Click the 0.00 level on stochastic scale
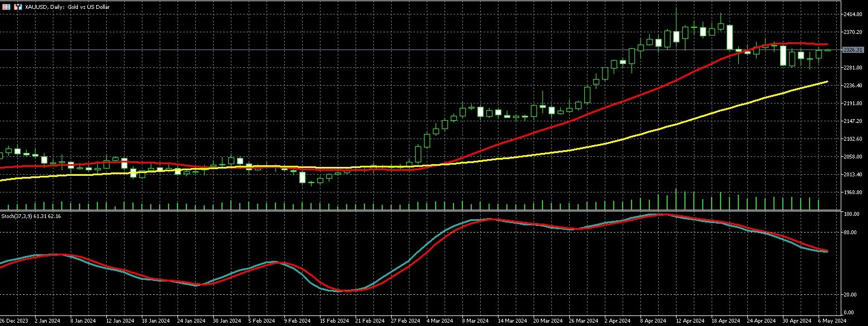Screen dimensions: 868x326 click(850, 312)
